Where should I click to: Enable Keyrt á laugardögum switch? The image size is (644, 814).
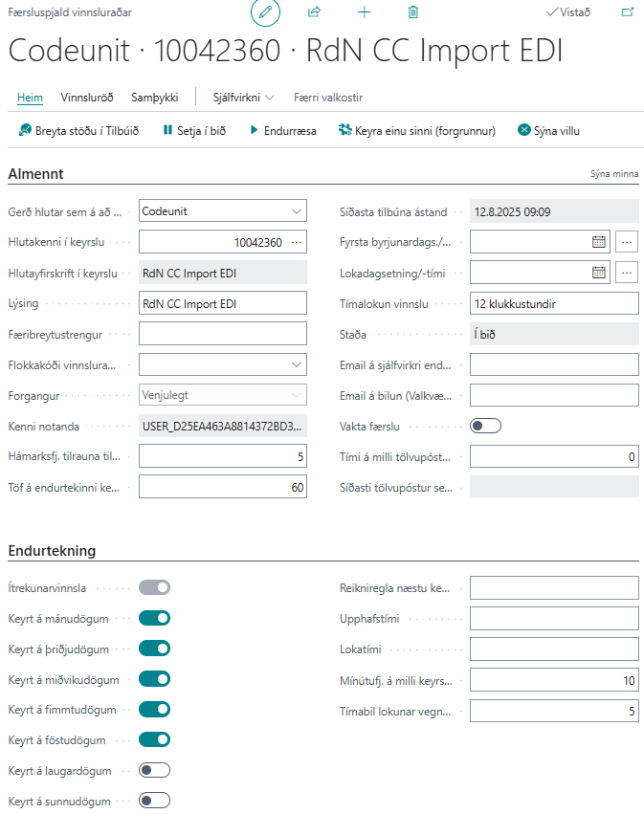point(154,770)
